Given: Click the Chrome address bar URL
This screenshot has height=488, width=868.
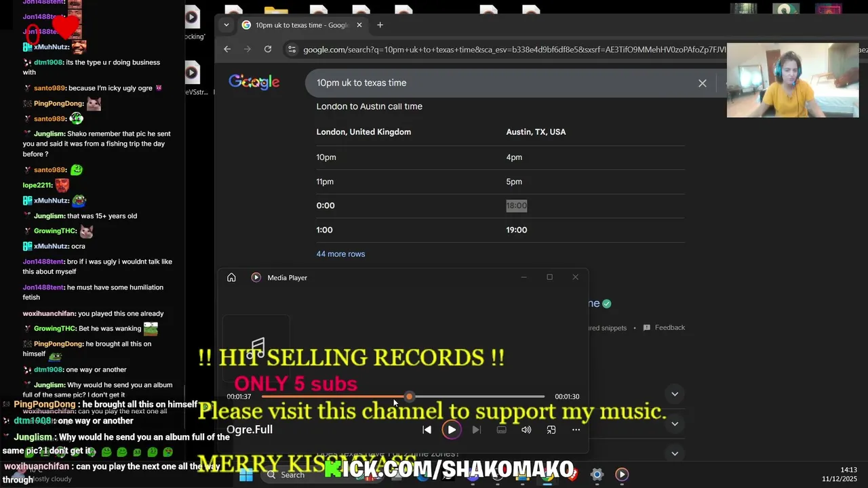Looking at the screenshot, I should tap(514, 49).
